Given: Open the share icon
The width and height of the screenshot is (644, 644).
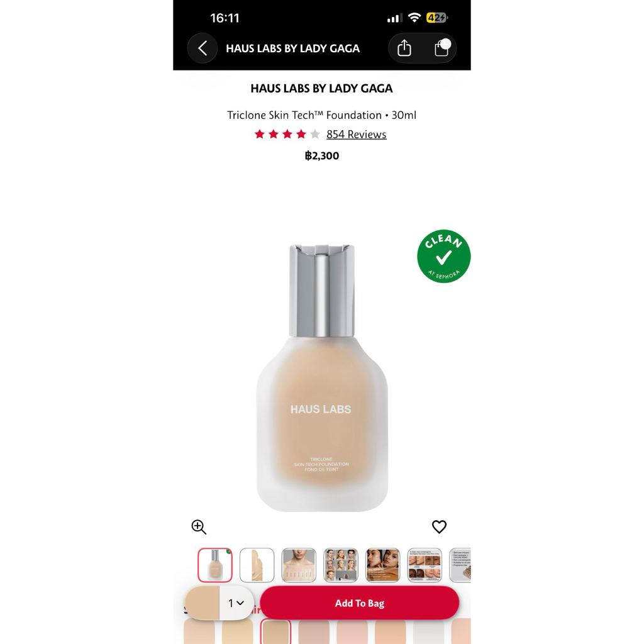Looking at the screenshot, I should 404,48.
